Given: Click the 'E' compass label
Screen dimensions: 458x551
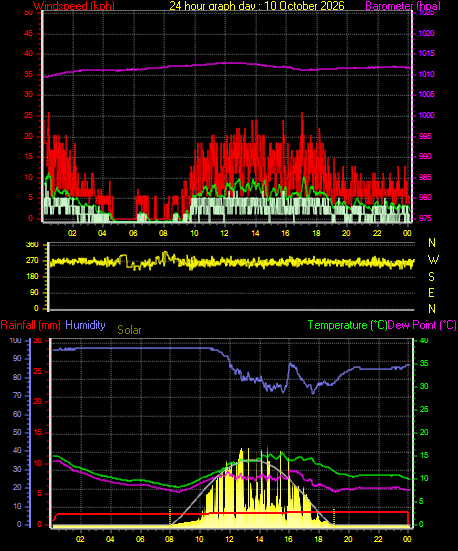Looking at the screenshot, I should coord(431,292).
